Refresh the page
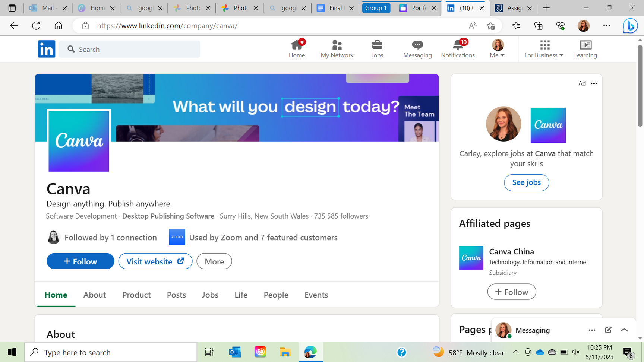Image resolution: width=644 pixels, height=362 pixels. [36, 26]
